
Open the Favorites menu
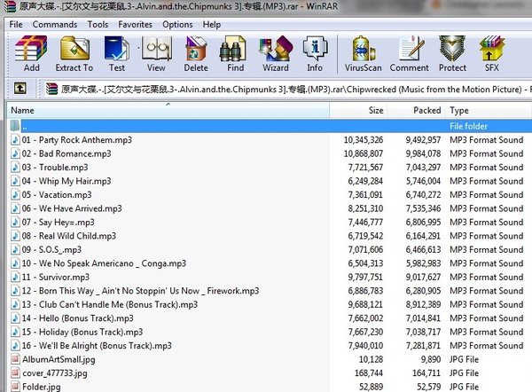(135, 25)
